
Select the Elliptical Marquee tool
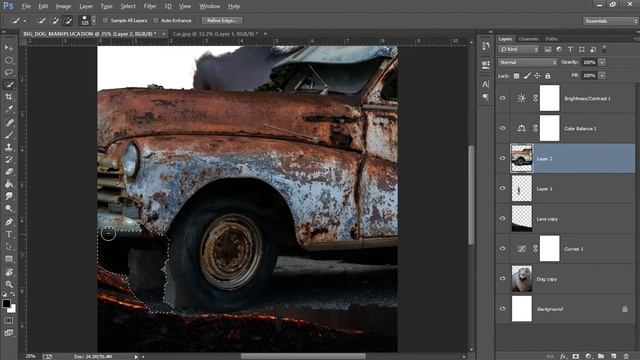(9, 60)
